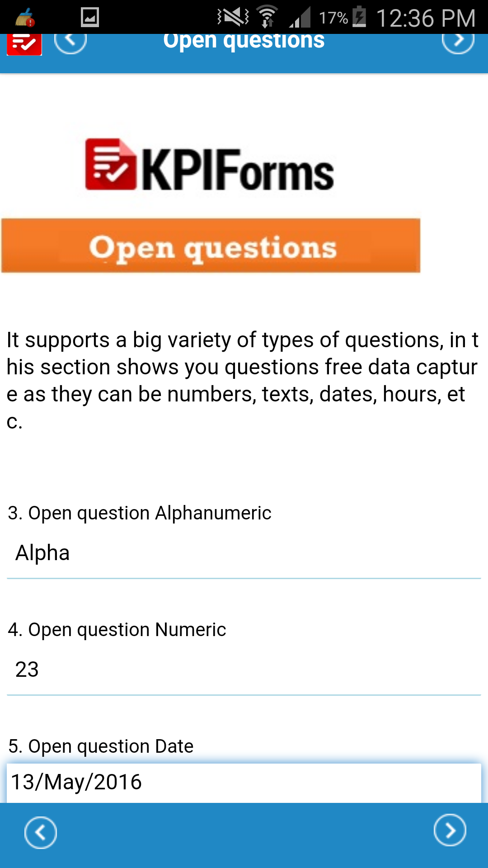Focus the Alphanumeric field containing Alpha
Screen dimensions: 488x868
coord(244,553)
